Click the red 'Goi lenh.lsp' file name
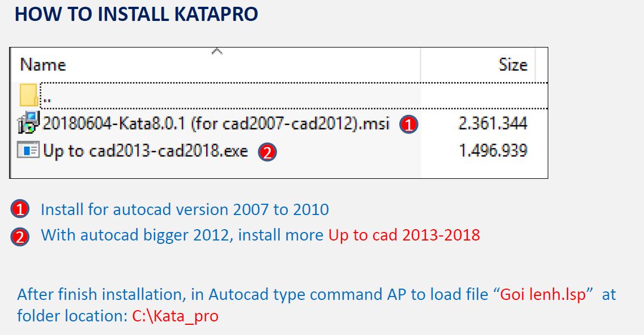The height and width of the screenshot is (335, 644). (543, 294)
